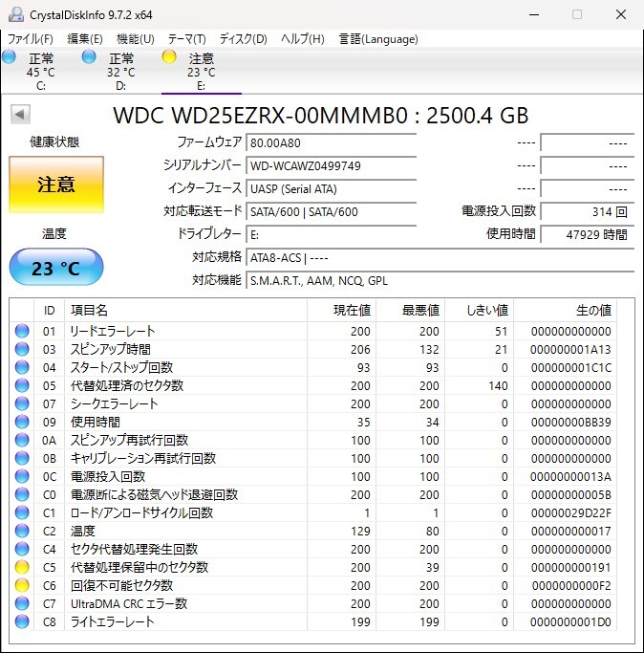Click the interface field UASP (Serial ATA)
Viewport: 644px width, 653px height.
point(332,189)
